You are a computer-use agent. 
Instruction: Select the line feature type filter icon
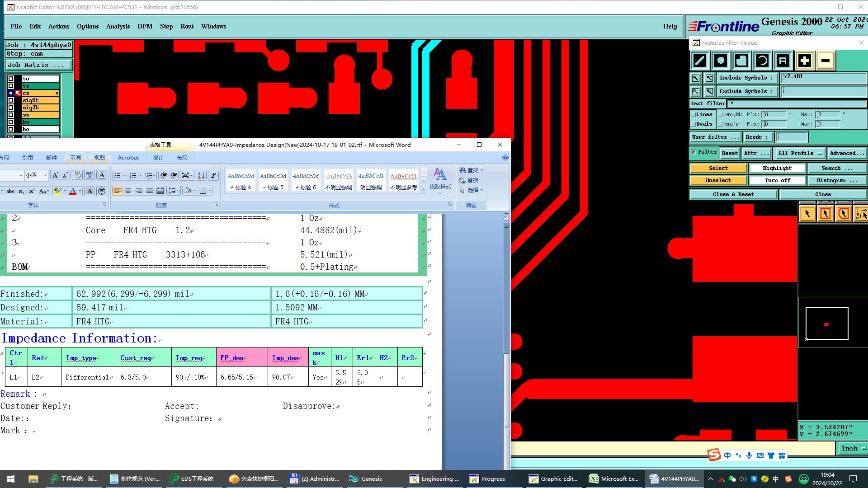pos(700,61)
